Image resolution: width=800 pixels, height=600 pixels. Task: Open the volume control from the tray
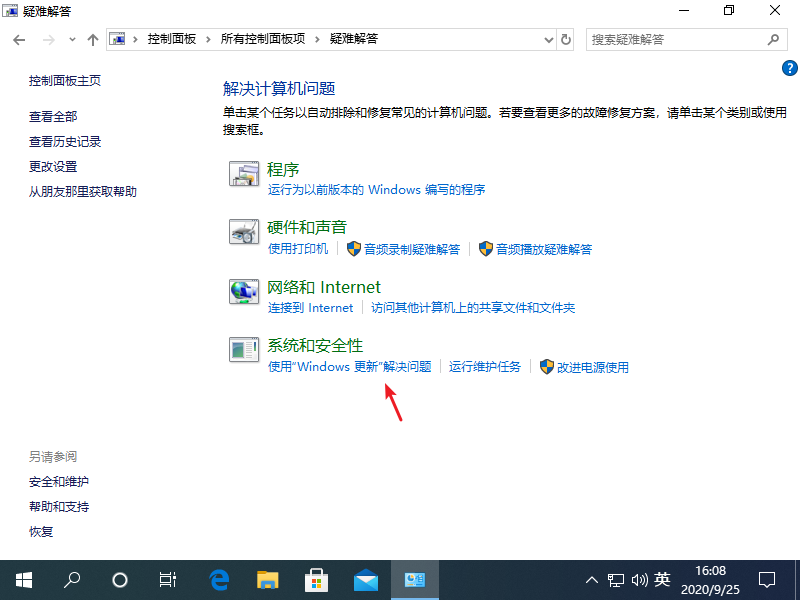coord(639,580)
